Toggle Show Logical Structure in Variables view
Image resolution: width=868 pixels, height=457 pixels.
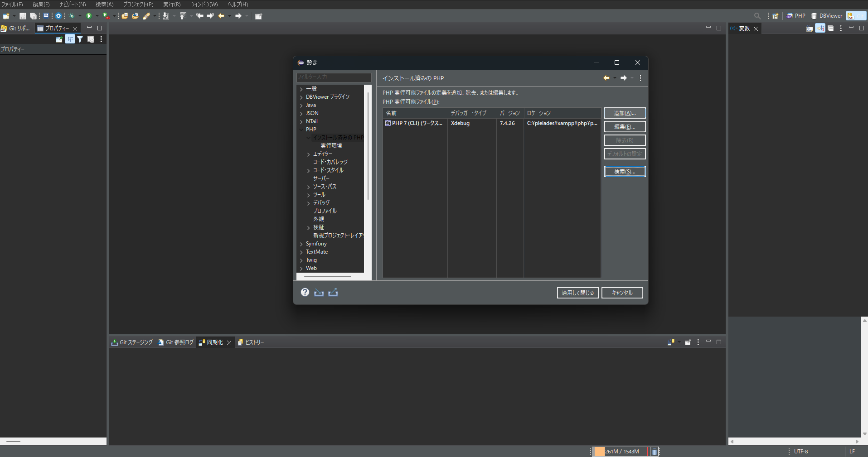[x=820, y=28]
